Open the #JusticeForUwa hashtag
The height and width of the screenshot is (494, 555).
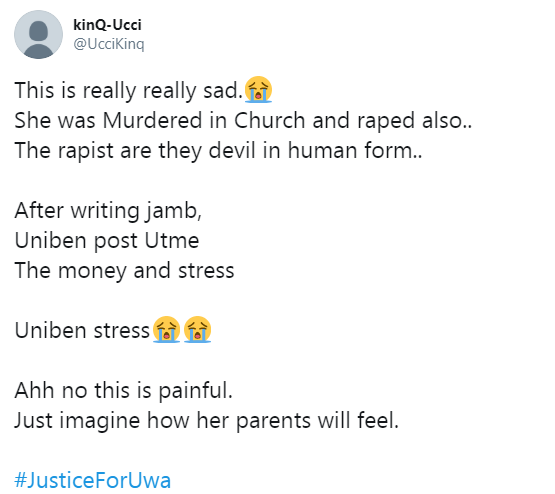(x=92, y=480)
